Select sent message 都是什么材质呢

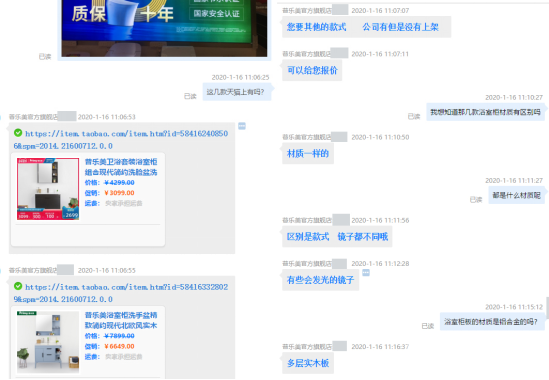516,195
